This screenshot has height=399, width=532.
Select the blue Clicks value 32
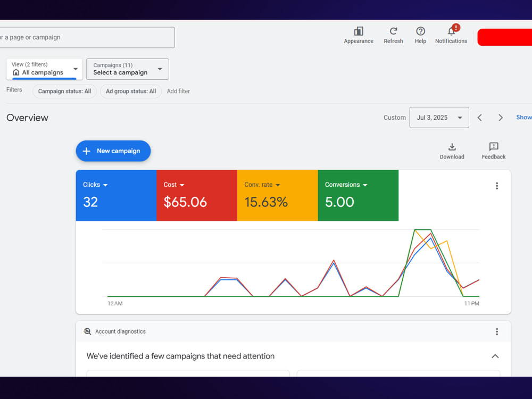pos(90,202)
